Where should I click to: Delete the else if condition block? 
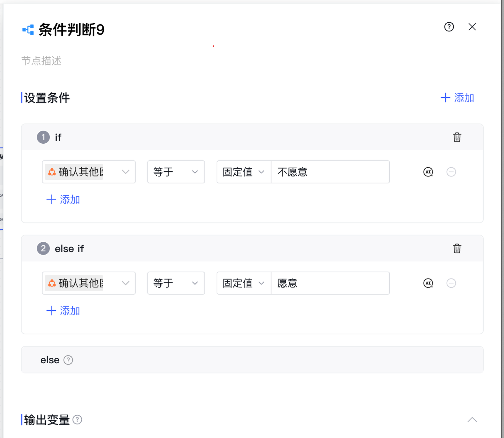457,249
